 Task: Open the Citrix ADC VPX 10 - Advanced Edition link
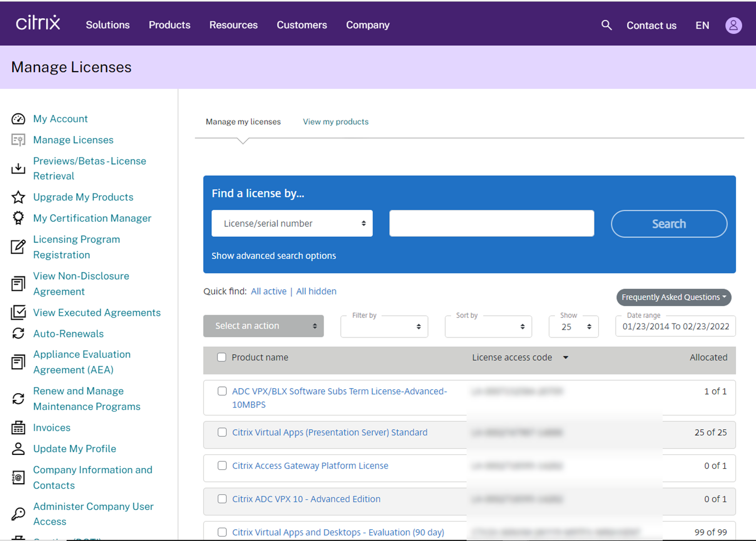point(306,499)
